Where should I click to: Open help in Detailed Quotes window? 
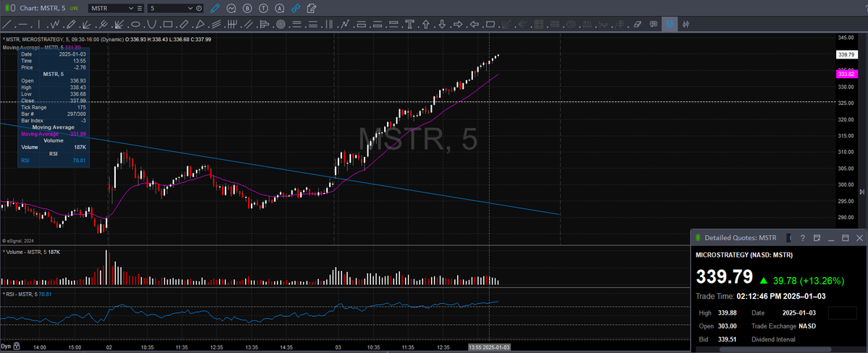pos(803,238)
